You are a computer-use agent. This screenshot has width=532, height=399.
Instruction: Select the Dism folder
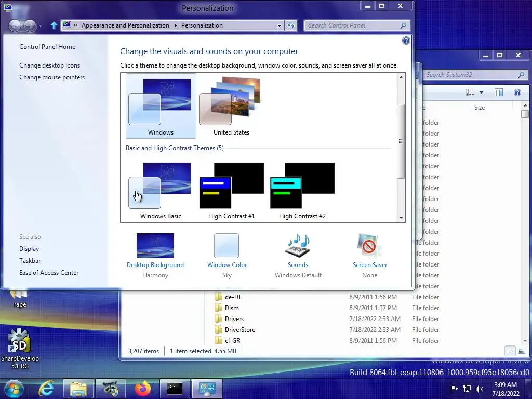[232, 308]
